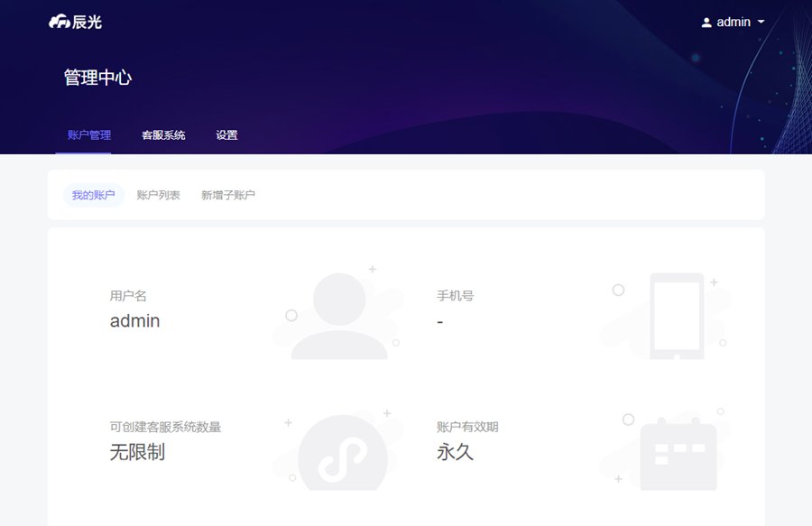Open the admin user menu
Image resolution: width=812 pixels, height=526 pixels.
pyautogui.click(x=733, y=22)
